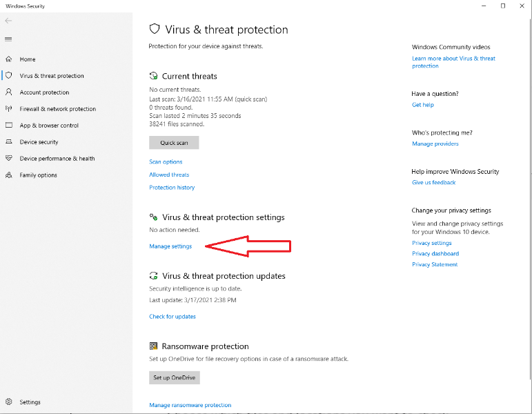The image size is (532, 414).
Task: Click the protection settings gears icon
Action: point(153,217)
